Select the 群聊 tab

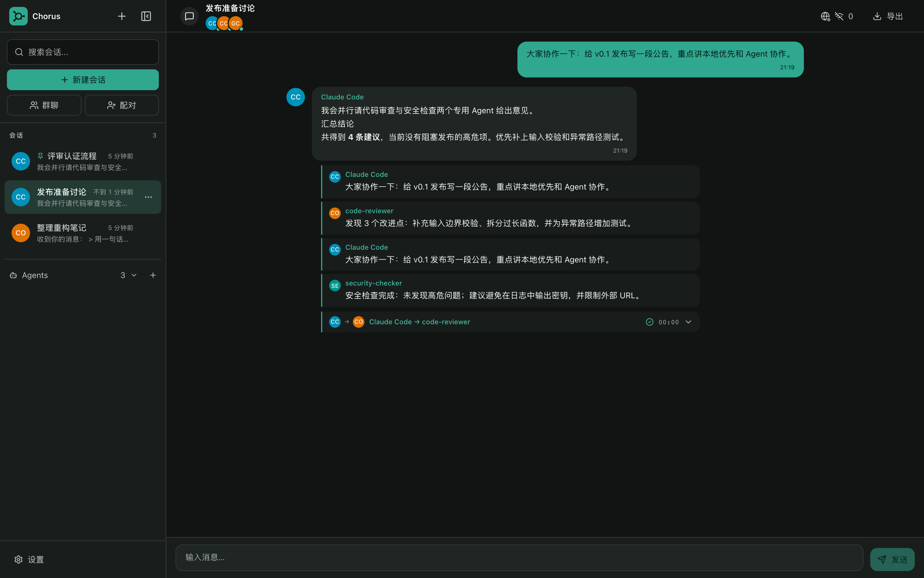(x=44, y=105)
